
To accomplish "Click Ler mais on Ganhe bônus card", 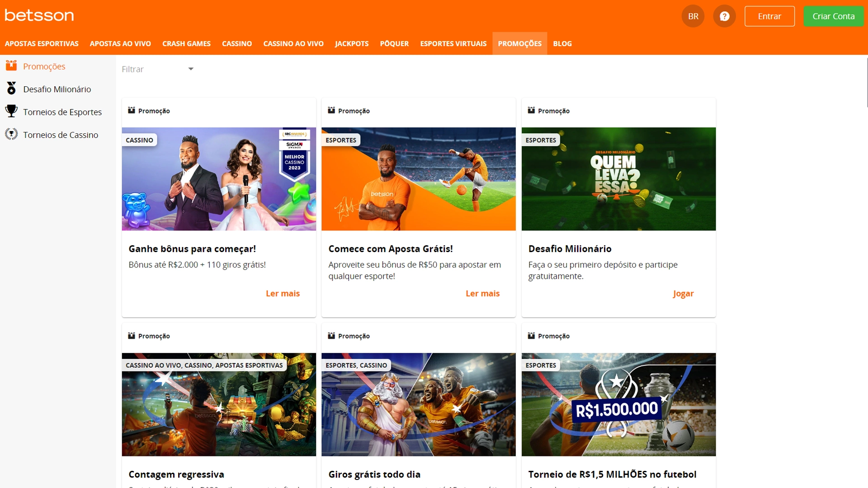I will [x=283, y=293].
